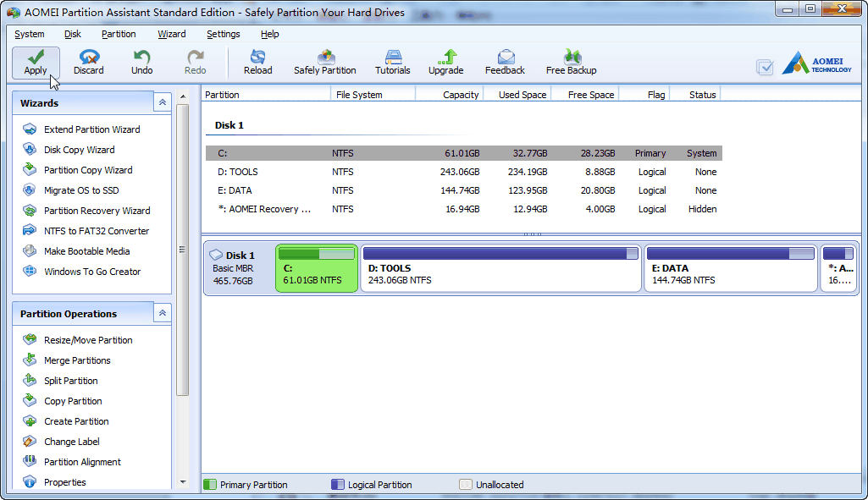Screen dimensions: 868x500
Task: Click the AOMEI Technology logo
Action: click(x=816, y=63)
